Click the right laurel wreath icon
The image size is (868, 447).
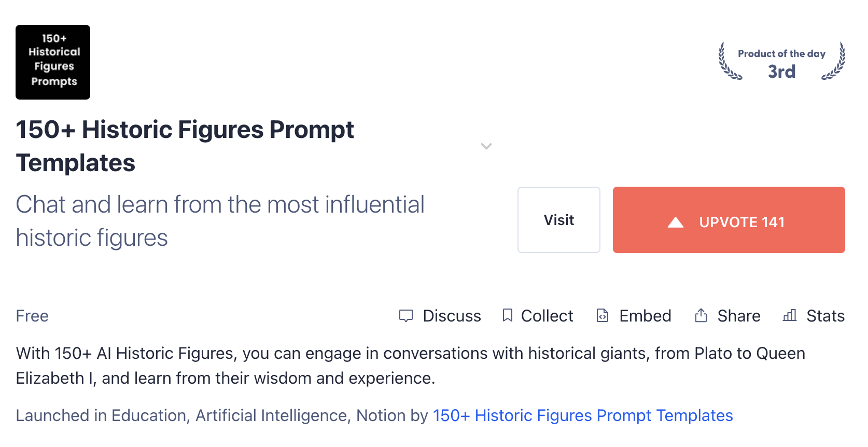pyautogui.click(x=834, y=61)
